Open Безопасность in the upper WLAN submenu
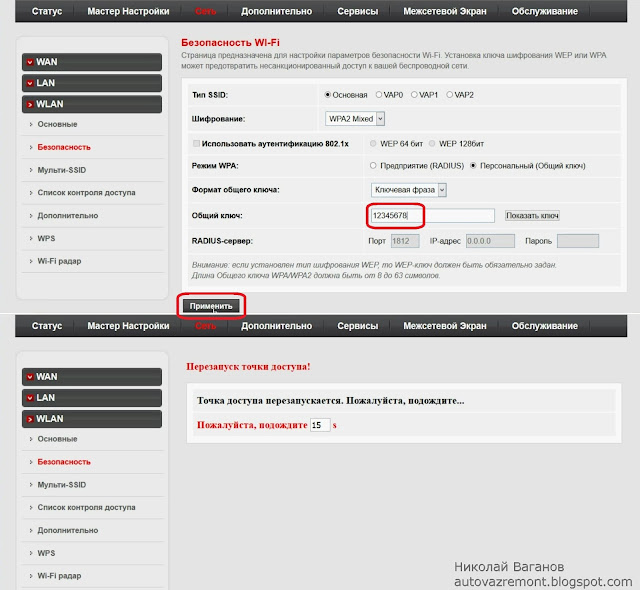This screenshot has height=590, width=640. tap(64, 147)
